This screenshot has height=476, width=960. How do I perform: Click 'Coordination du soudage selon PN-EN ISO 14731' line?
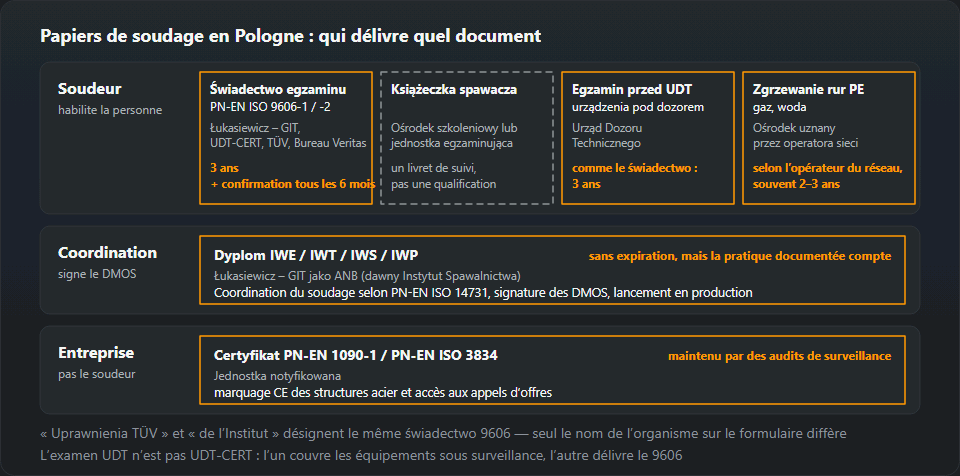point(483,292)
